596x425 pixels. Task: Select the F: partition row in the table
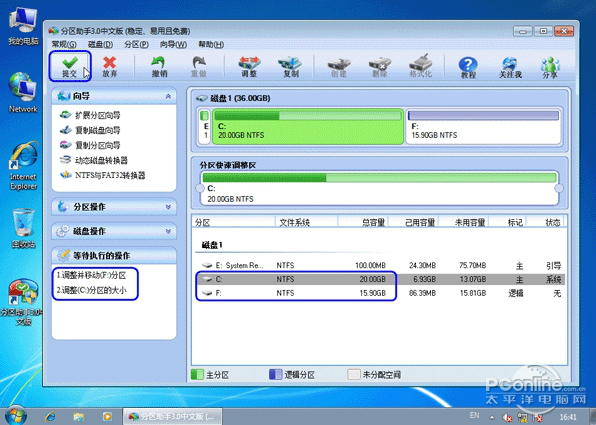pos(379,293)
